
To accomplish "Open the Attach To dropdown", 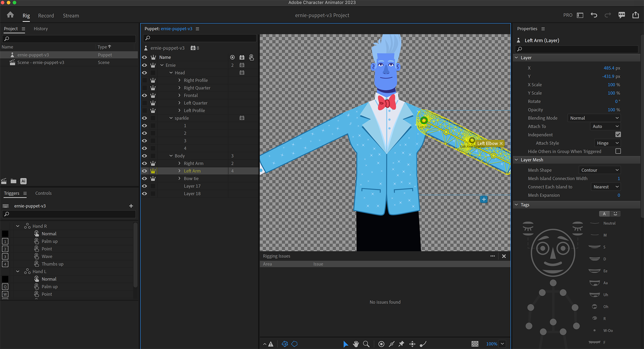I will click(605, 126).
